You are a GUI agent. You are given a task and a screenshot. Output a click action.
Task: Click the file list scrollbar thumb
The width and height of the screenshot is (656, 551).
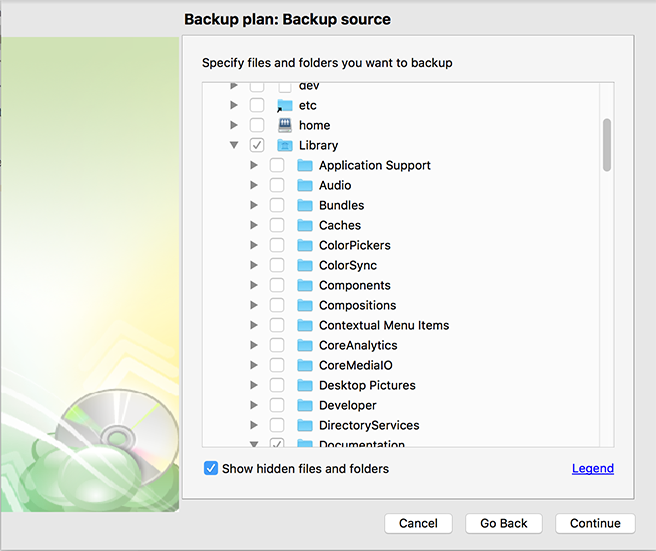(x=607, y=145)
